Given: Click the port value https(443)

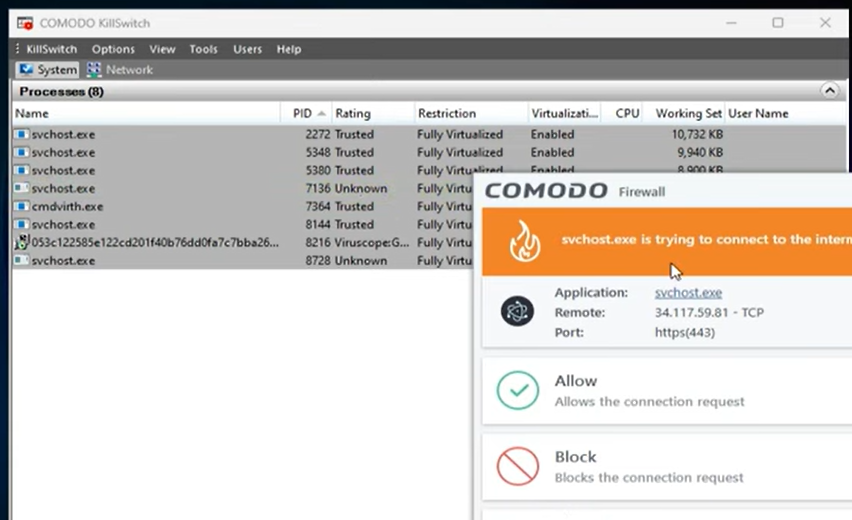Looking at the screenshot, I should click(685, 332).
